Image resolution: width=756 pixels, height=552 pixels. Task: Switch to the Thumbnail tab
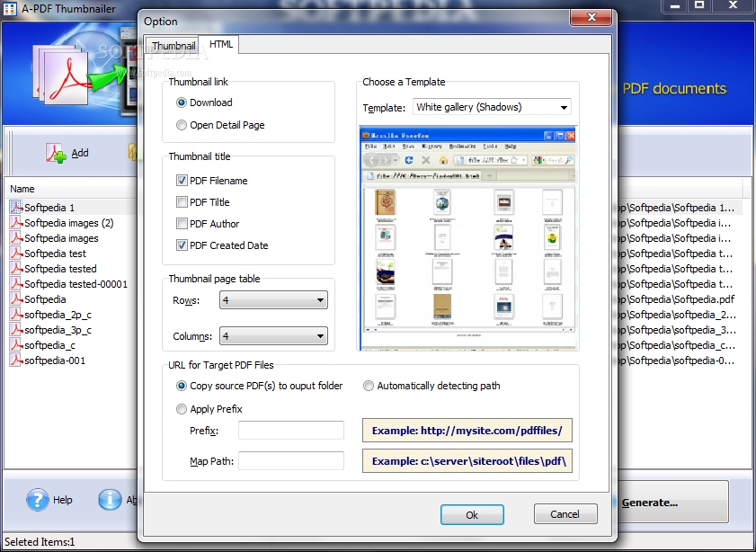173,46
